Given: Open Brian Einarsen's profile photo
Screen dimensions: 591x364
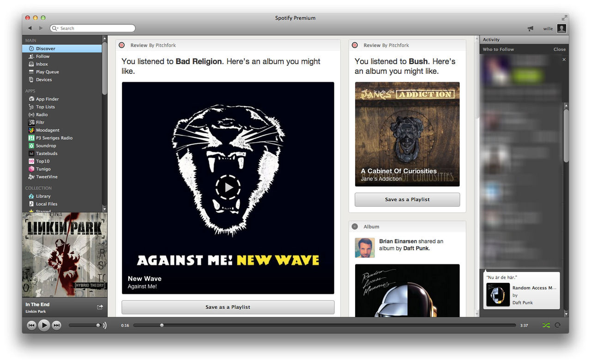Looking at the screenshot, I should click(x=365, y=248).
